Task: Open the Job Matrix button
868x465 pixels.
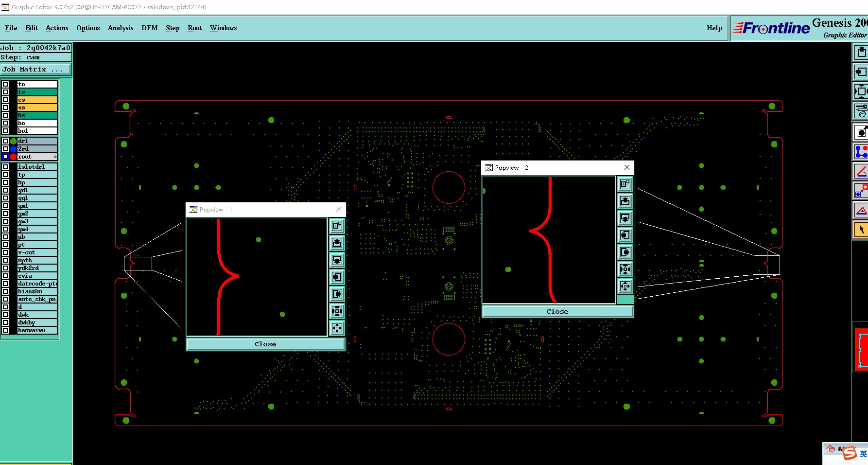Action: (35, 70)
